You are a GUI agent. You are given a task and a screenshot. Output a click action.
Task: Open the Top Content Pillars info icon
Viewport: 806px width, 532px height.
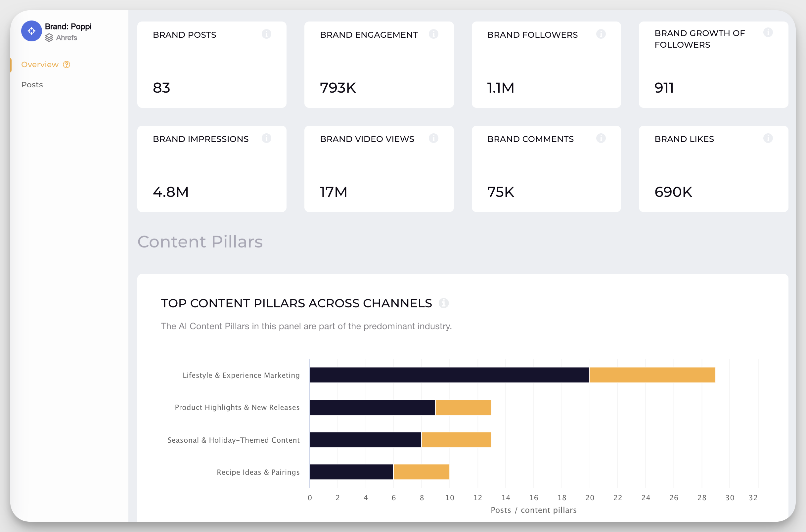(444, 303)
